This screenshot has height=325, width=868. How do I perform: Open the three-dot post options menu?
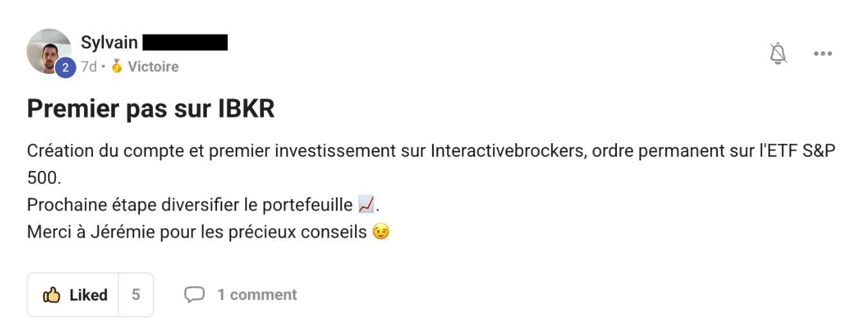(822, 54)
